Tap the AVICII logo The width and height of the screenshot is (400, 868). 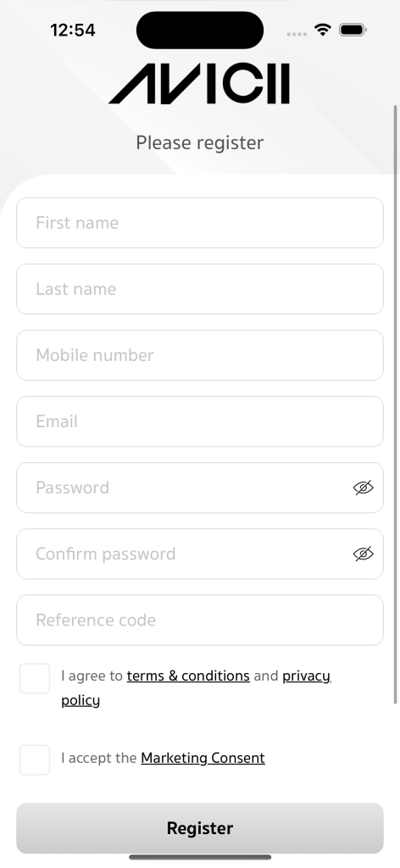tap(199, 84)
